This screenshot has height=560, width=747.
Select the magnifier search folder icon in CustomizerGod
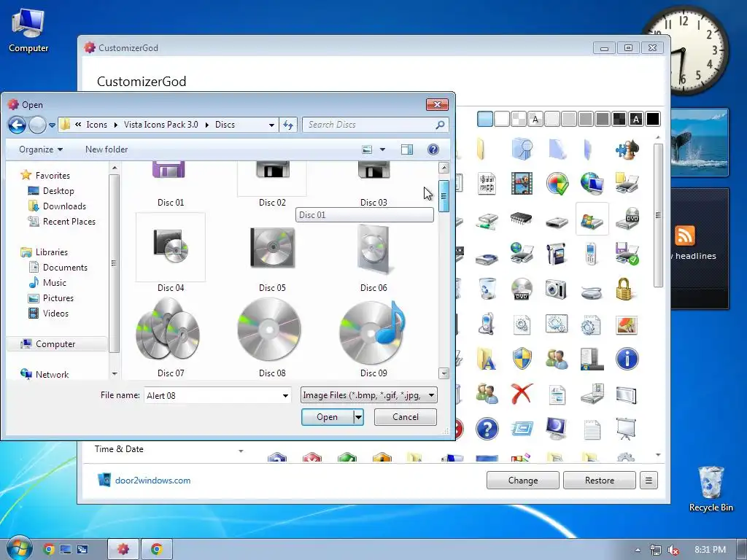click(x=522, y=149)
